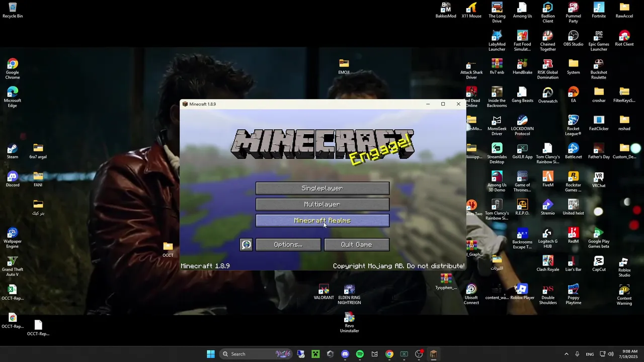Select the R.E.P.O. desktop icon
The image size is (644, 362).
tap(522, 208)
